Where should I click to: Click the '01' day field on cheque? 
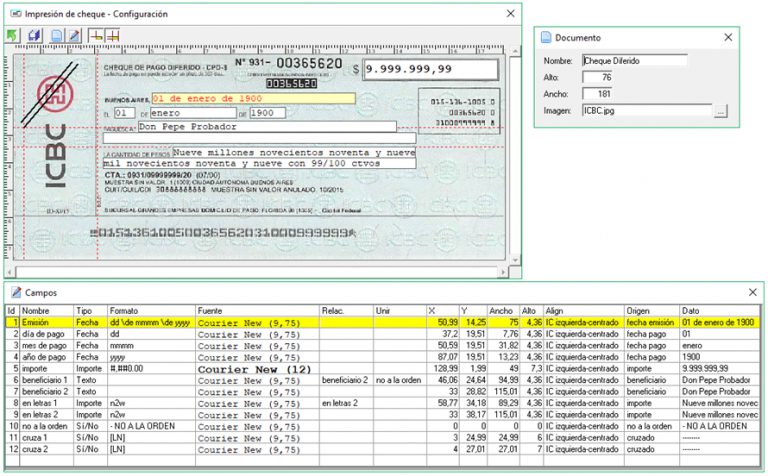click(124, 113)
